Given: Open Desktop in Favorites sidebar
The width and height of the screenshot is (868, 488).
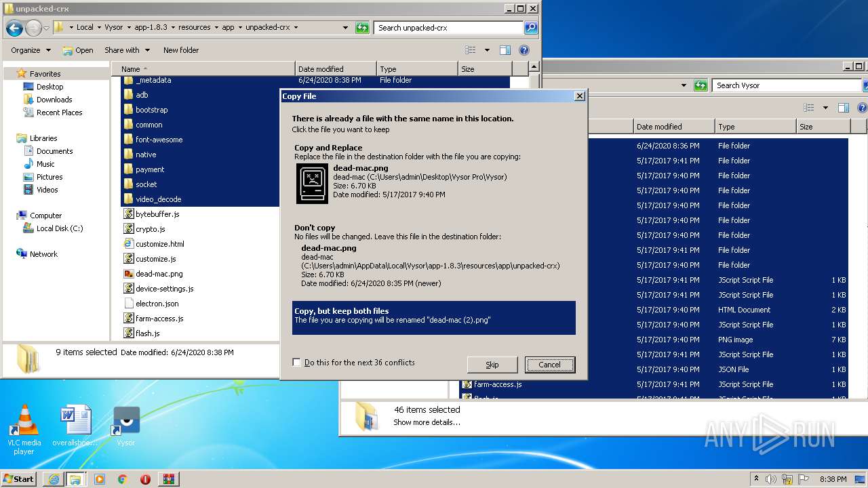Looking at the screenshot, I should [x=50, y=87].
